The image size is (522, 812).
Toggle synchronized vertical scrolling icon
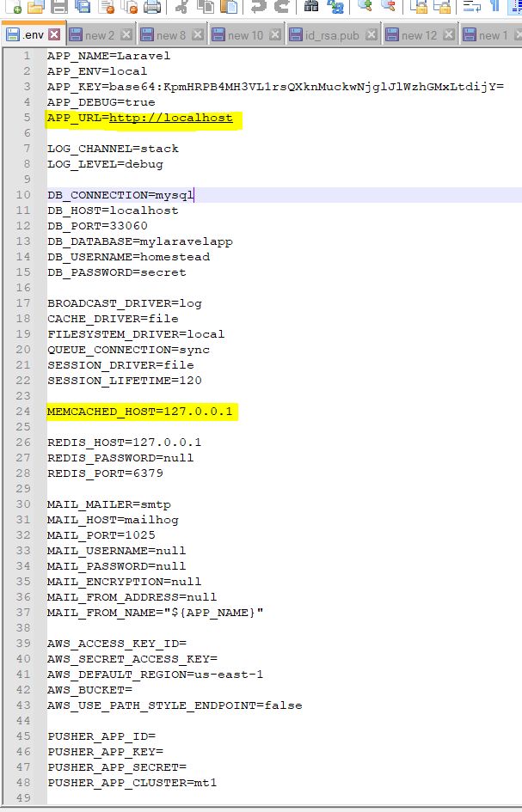coord(419,6)
